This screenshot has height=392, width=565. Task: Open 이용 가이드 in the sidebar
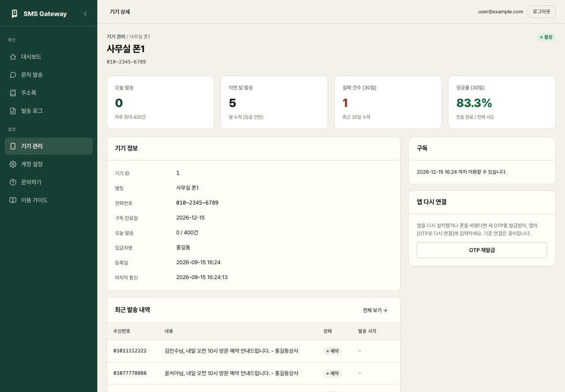49,200
